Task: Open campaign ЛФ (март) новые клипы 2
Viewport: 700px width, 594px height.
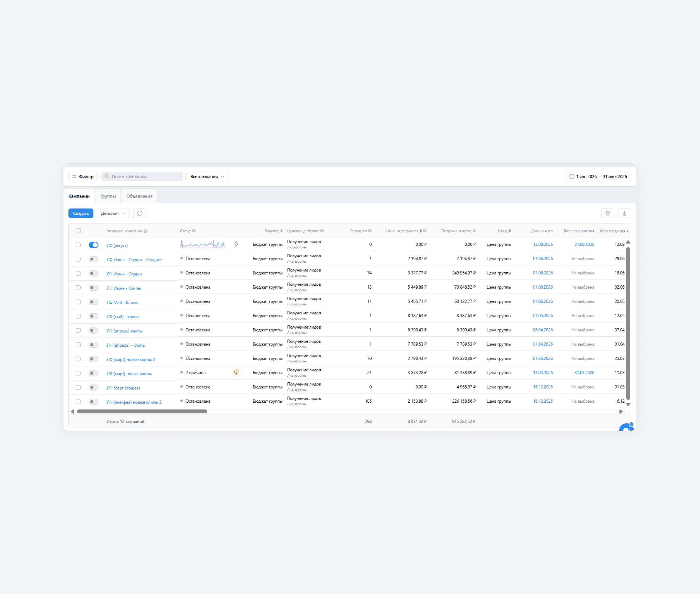Action: click(x=131, y=359)
